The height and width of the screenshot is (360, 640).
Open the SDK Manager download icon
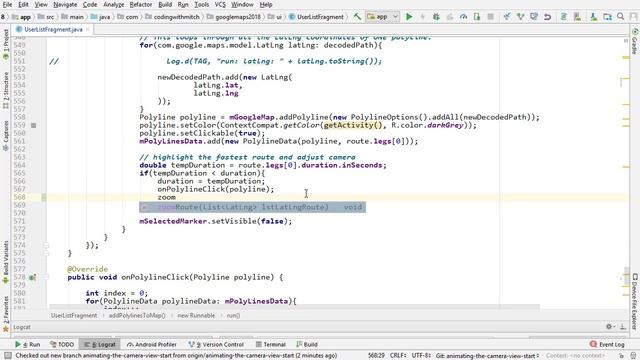point(593,17)
